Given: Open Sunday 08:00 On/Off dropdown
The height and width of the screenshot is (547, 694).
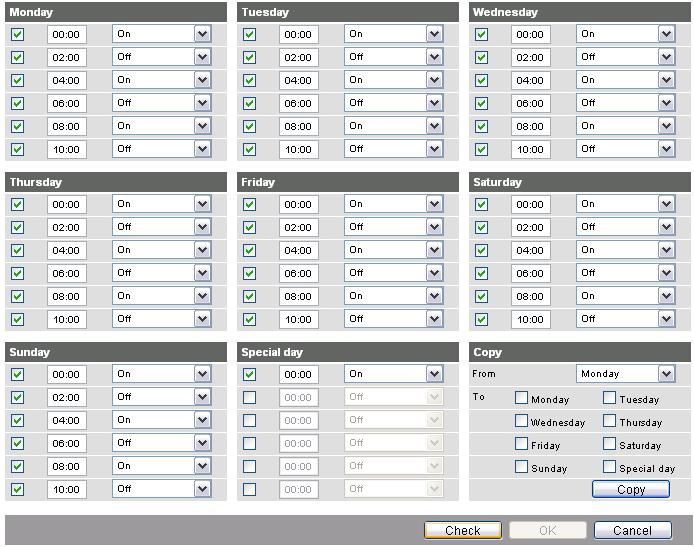Looking at the screenshot, I should (162, 466).
